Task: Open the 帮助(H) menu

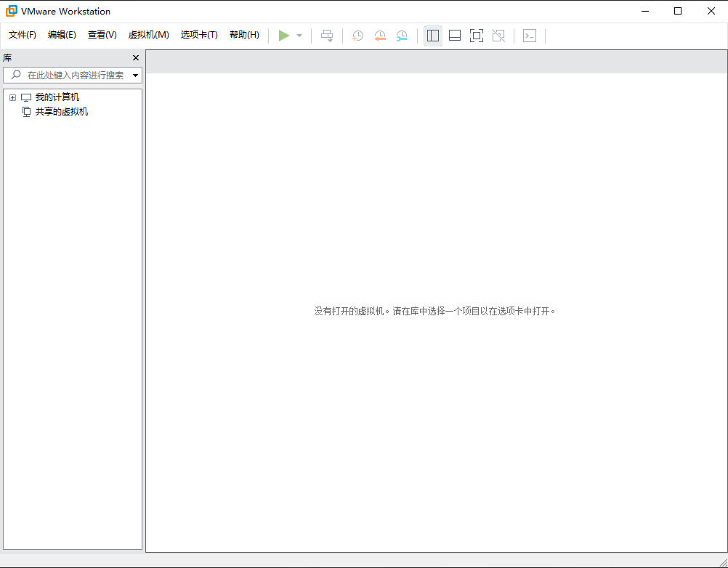Action: pos(244,36)
